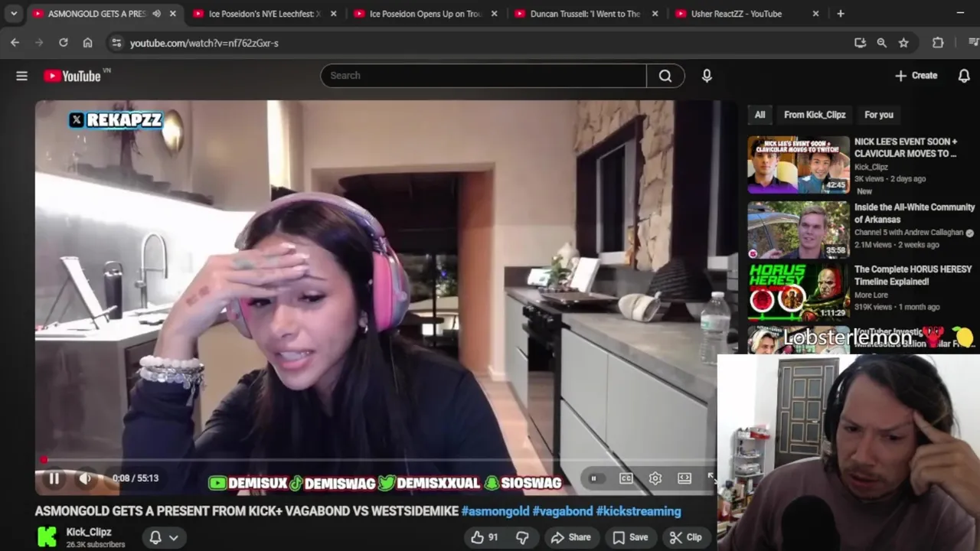Follow the #asmongold hashtag link
Viewport: 980px width, 551px height.
click(x=495, y=511)
